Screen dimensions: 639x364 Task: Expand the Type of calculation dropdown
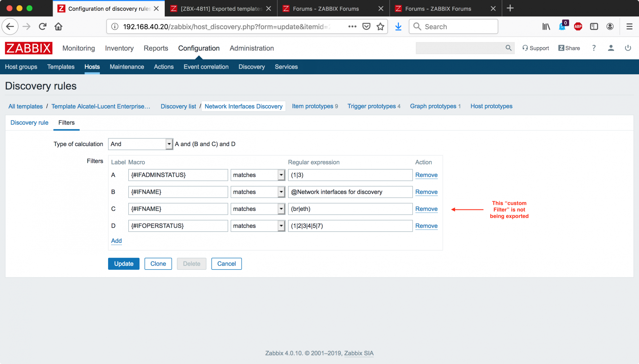(x=140, y=144)
